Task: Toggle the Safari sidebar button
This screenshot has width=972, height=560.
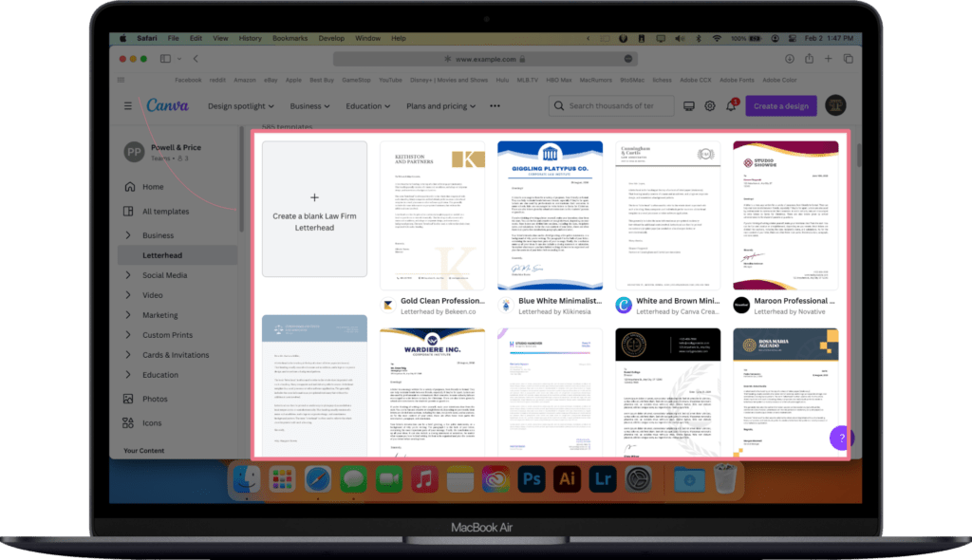Action: [165, 59]
